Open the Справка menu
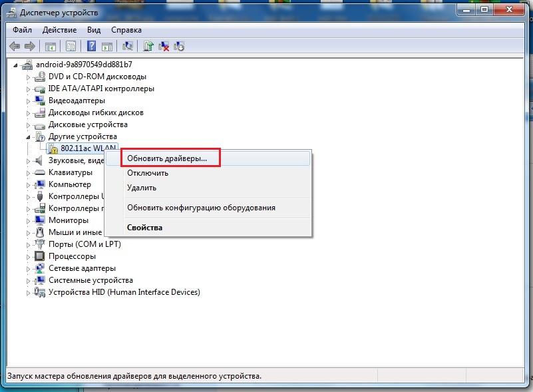The image size is (533, 392). (126, 30)
